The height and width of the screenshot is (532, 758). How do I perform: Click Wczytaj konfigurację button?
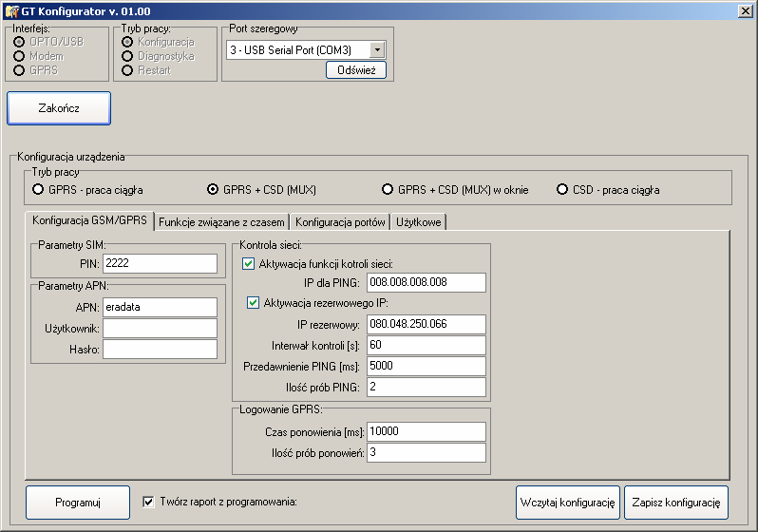pos(568,503)
